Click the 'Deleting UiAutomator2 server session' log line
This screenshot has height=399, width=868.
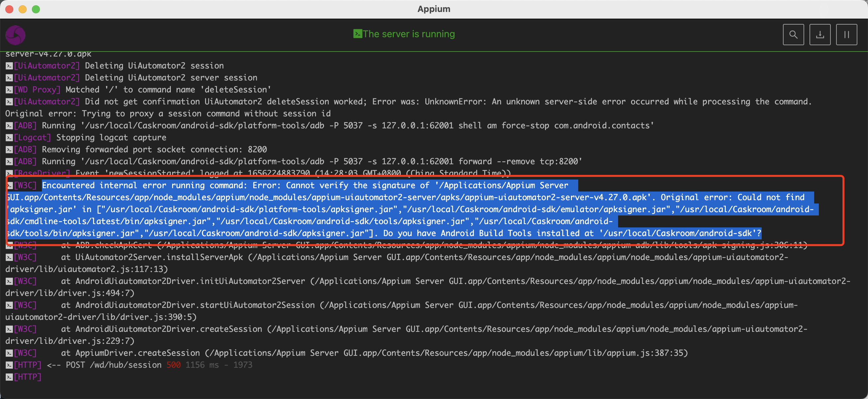(x=170, y=77)
